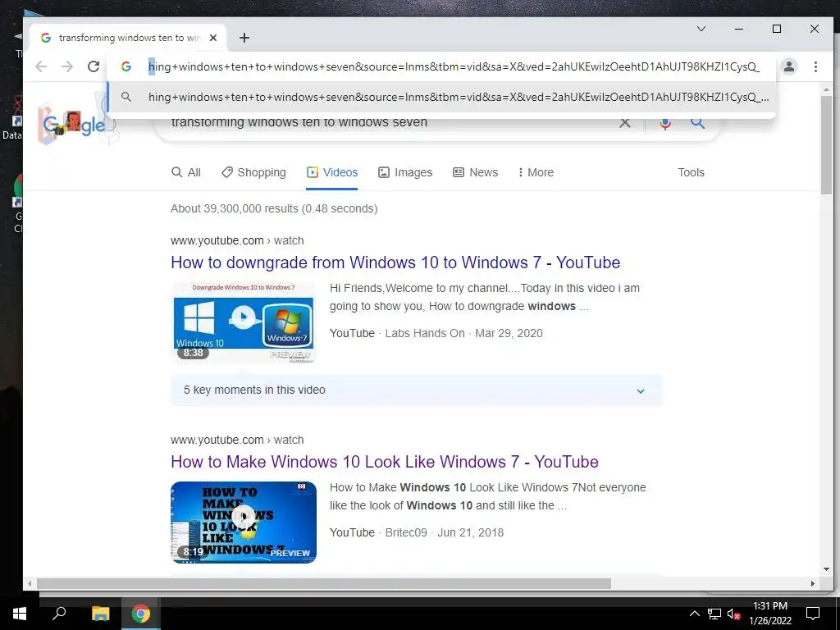Open Chrome's three-dot menu
The height and width of the screenshot is (630, 840).
(x=815, y=66)
